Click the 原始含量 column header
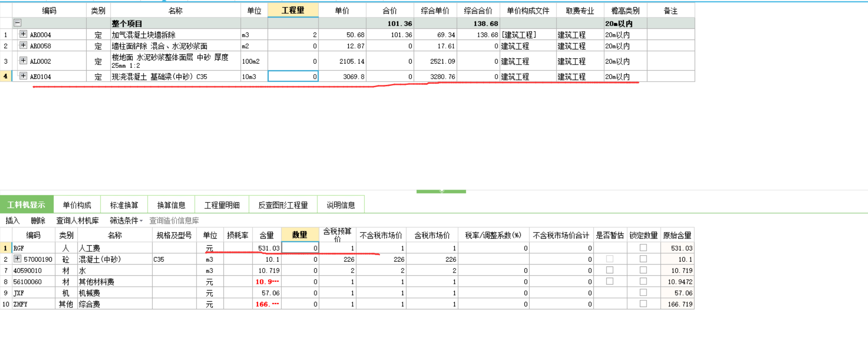The height and width of the screenshot is (348, 868). pos(677,235)
